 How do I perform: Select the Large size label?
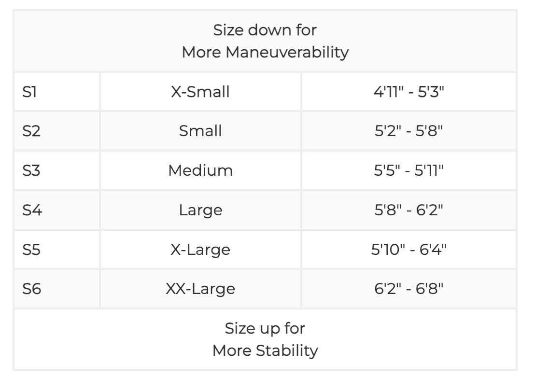click(x=200, y=210)
